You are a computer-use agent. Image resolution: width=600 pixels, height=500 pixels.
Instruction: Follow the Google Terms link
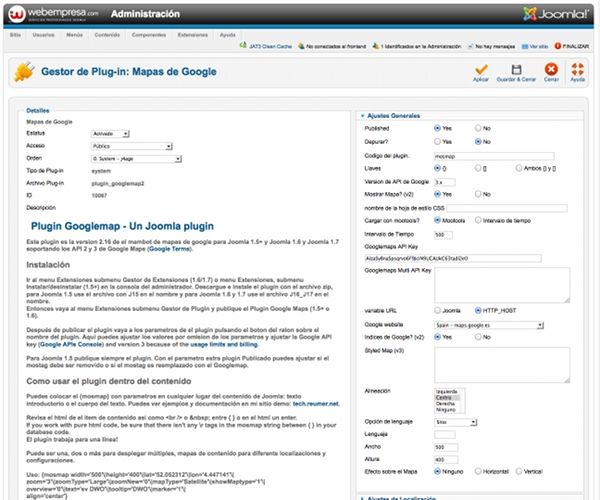pyautogui.click(x=170, y=249)
